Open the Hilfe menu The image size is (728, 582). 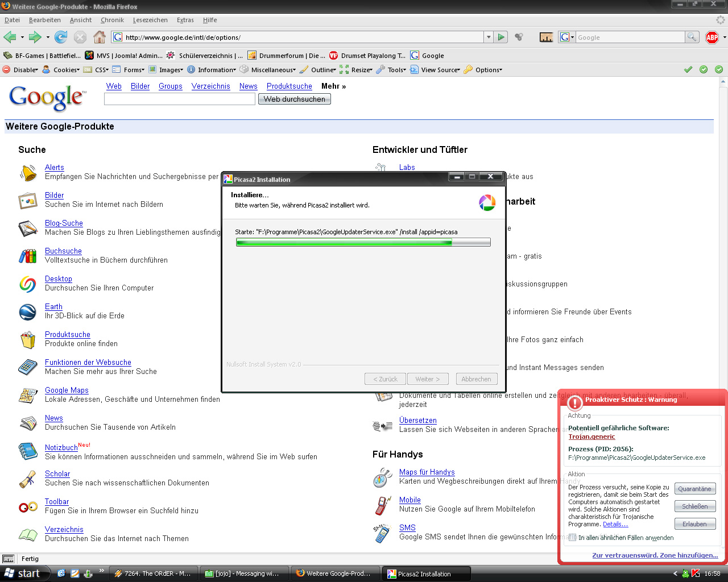210,20
